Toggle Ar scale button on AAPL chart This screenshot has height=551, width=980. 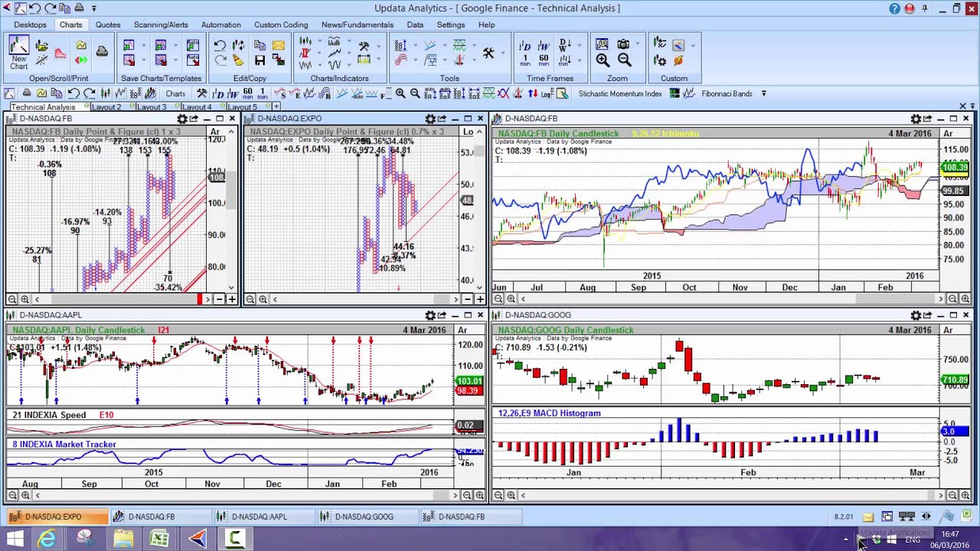(462, 330)
